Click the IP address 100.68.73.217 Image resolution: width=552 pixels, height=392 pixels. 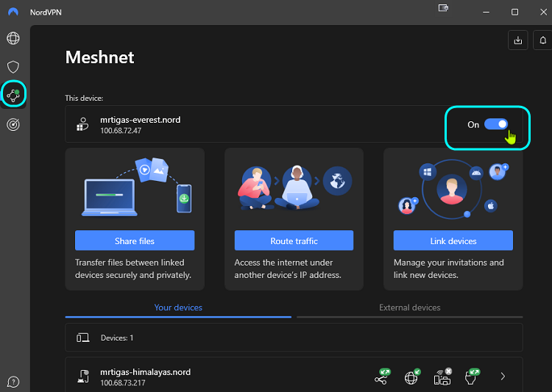[x=122, y=383]
